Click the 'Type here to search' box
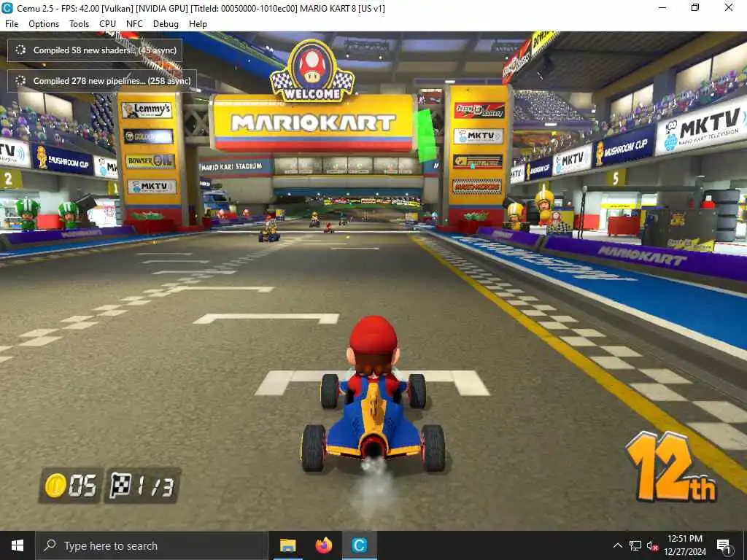 [152, 545]
